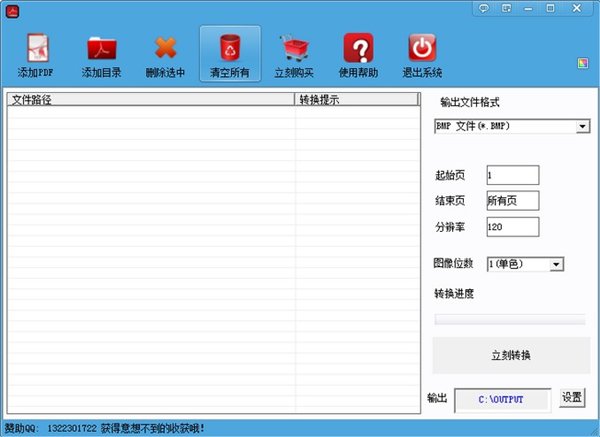Screen dimensions: 600x437
Task: Click the 分辨率 input field
Action: 513,227
